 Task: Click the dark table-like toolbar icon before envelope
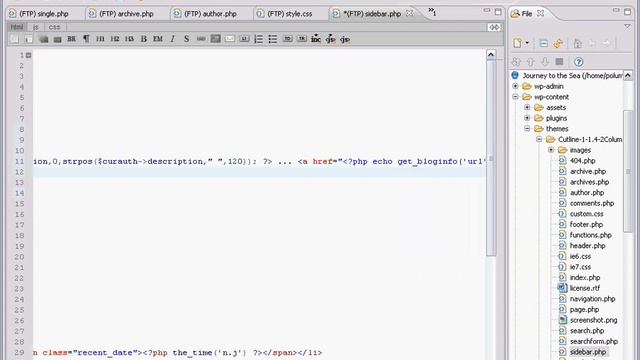(216, 39)
